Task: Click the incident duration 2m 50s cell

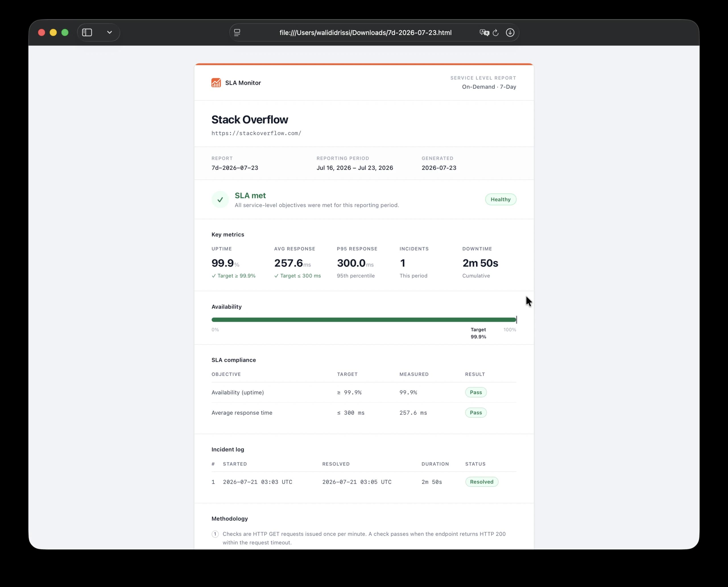Action: click(x=432, y=482)
